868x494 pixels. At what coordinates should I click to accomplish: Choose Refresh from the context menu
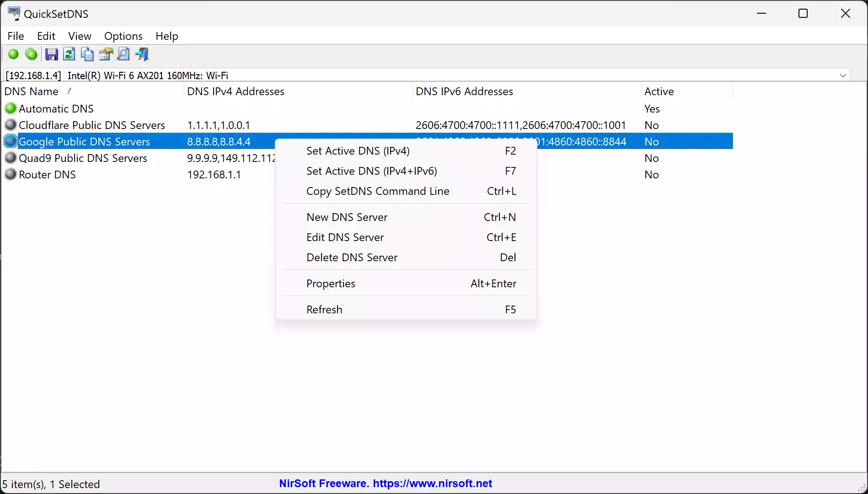tap(406, 310)
